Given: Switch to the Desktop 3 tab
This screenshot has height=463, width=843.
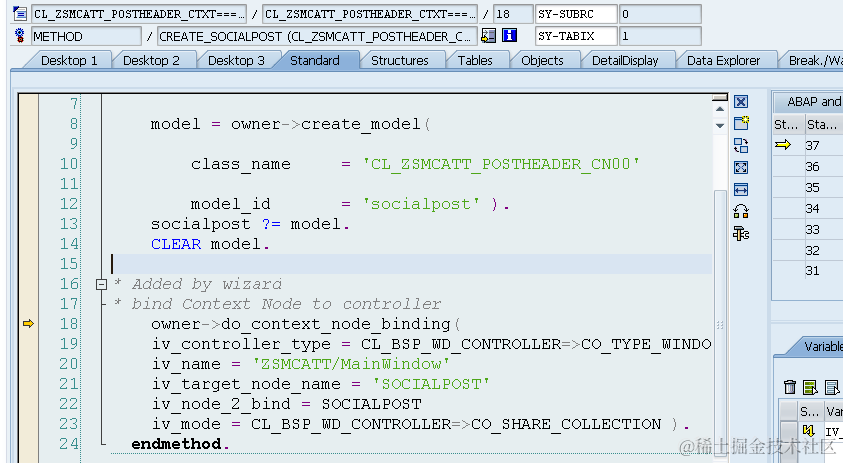Looking at the screenshot, I should click(236, 60).
